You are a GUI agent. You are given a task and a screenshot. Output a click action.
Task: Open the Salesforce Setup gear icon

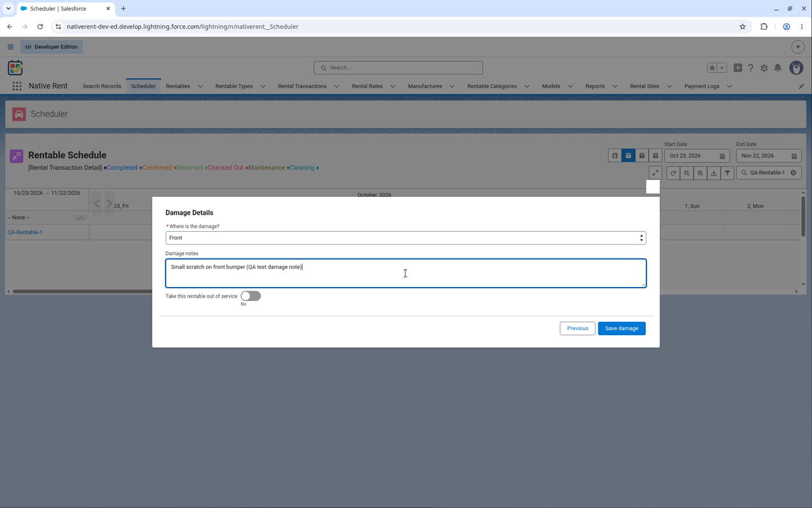764,68
